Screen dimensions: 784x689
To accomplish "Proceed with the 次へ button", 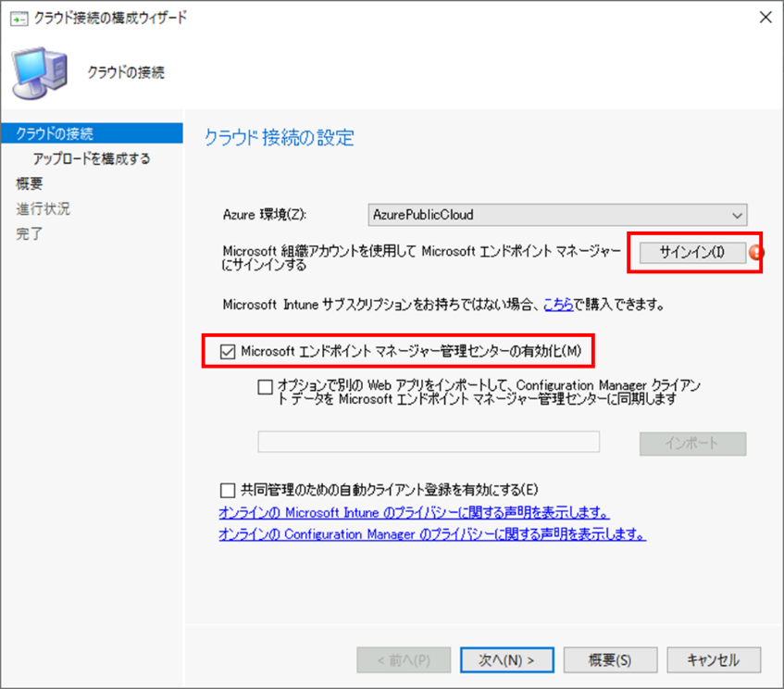I will click(x=507, y=660).
